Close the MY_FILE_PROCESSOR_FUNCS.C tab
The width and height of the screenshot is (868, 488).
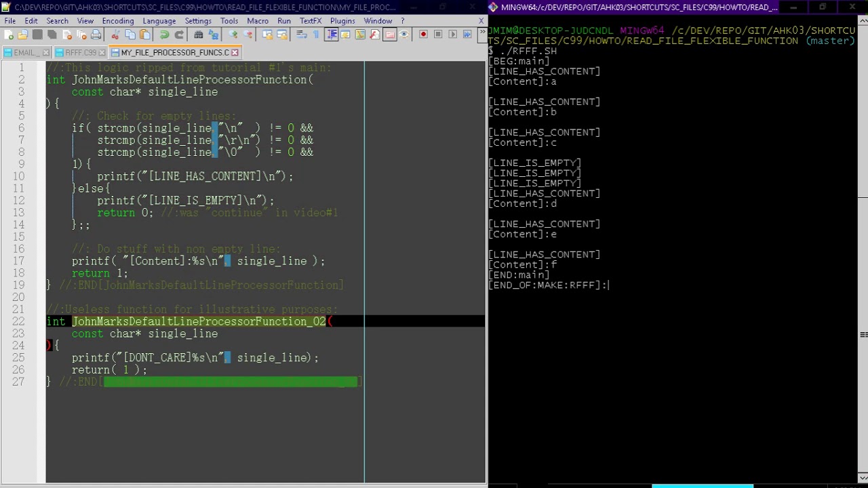(235, 52)
